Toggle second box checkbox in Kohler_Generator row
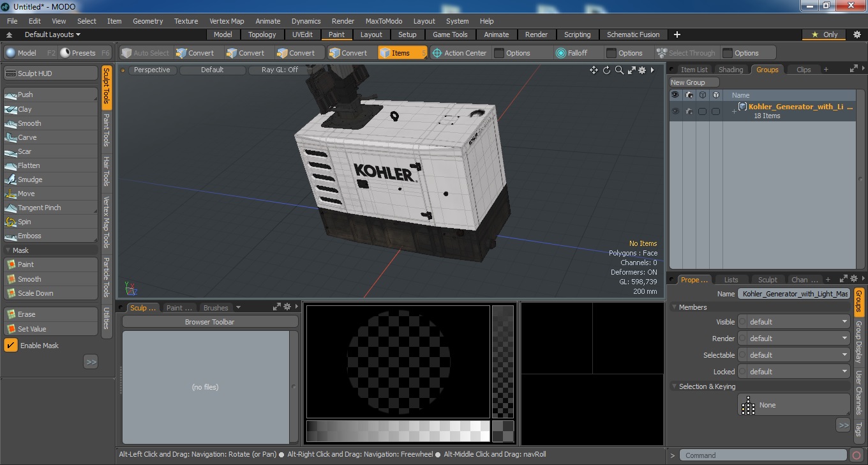Viewport: 868px width, 465px height. [715, 111]
